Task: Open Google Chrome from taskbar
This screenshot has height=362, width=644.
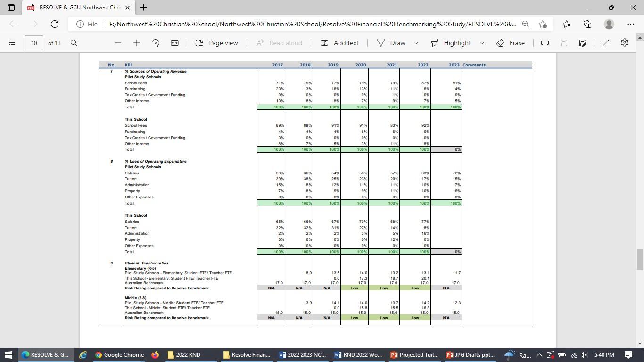Action: [x=119, y=355]
